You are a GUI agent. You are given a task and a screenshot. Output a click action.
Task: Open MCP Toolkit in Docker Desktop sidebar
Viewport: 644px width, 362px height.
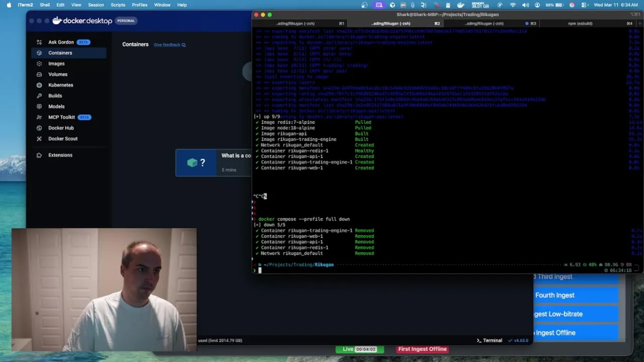67,117
